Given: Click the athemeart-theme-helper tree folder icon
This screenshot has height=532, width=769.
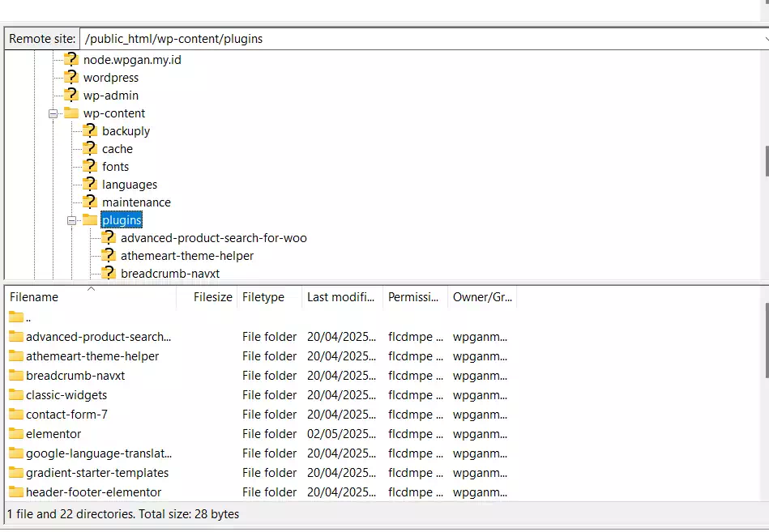Looking at the screenshot, I should (x=109, y=255).
